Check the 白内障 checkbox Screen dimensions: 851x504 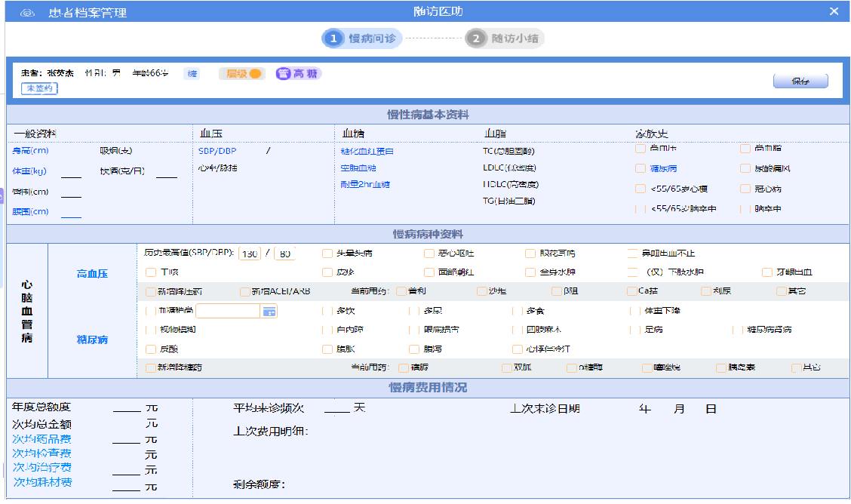pos(327,330)
